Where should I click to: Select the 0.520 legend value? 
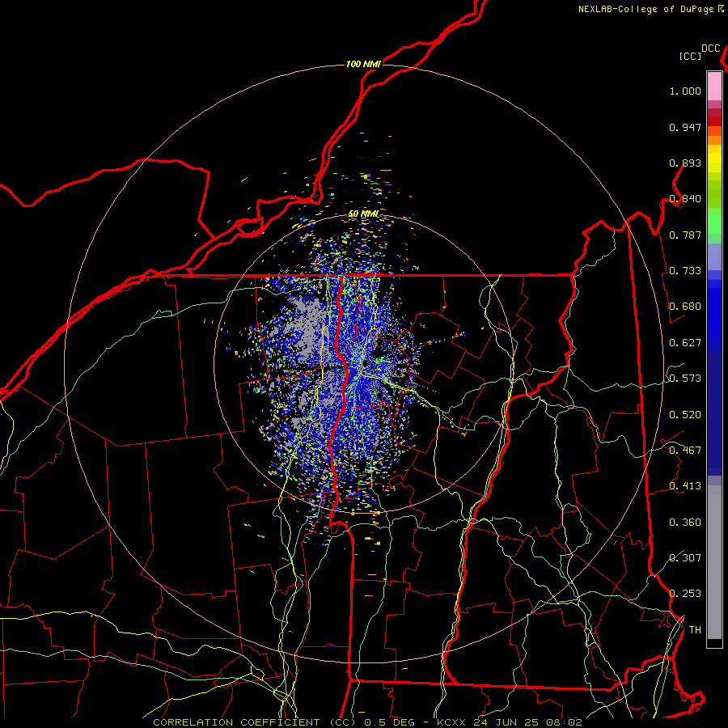(x=685, y=415)
